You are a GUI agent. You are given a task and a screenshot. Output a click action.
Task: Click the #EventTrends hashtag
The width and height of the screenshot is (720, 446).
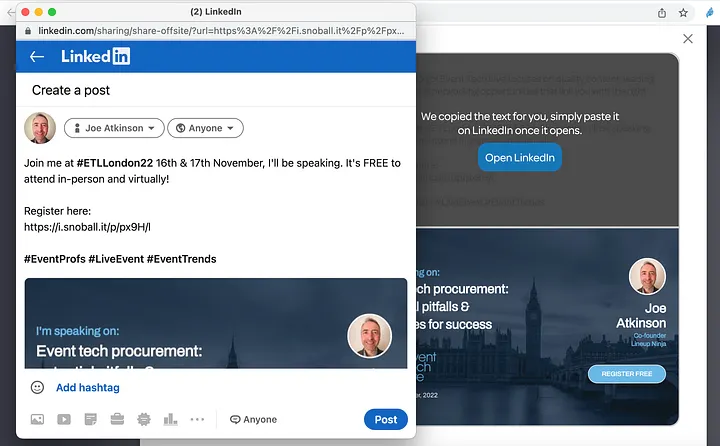[x=181, y=259]
